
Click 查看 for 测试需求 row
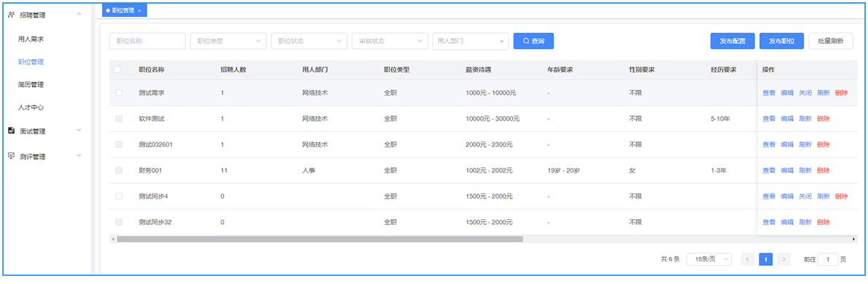[769, 93]
